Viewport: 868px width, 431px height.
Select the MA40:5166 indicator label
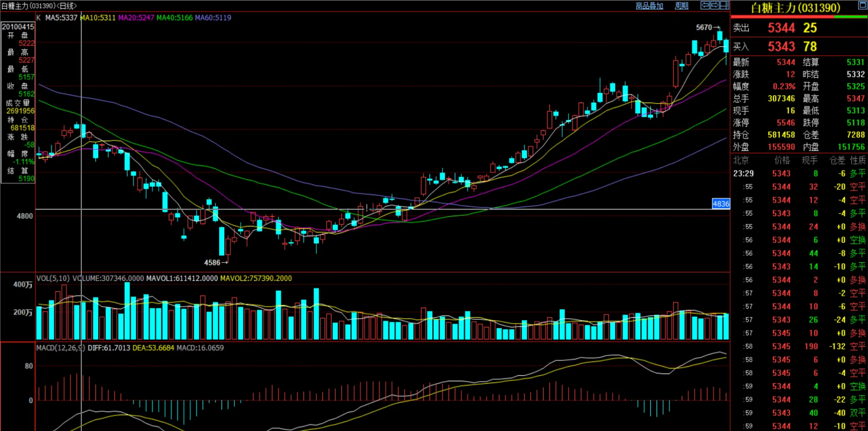click(175, 18)
